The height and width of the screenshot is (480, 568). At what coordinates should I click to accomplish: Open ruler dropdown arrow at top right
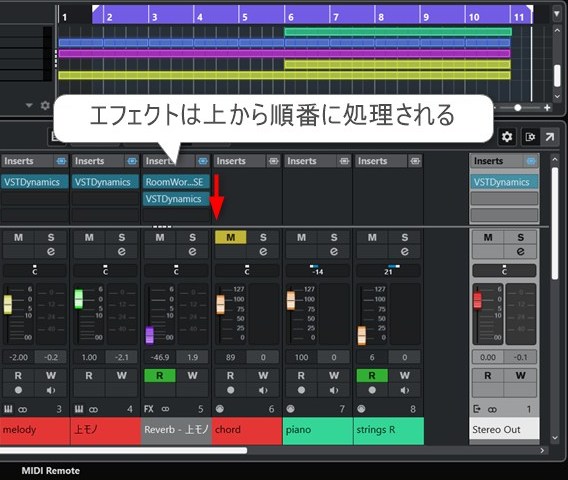click(557, 14)
